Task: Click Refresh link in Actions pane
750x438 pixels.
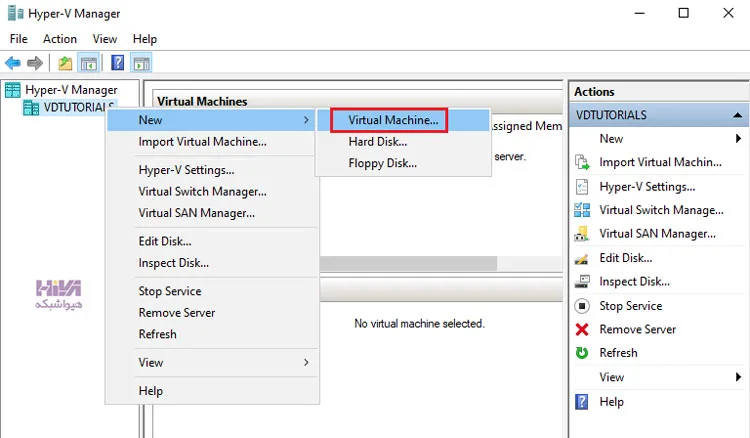Action: pyautogui.click(x=618, y=353)
